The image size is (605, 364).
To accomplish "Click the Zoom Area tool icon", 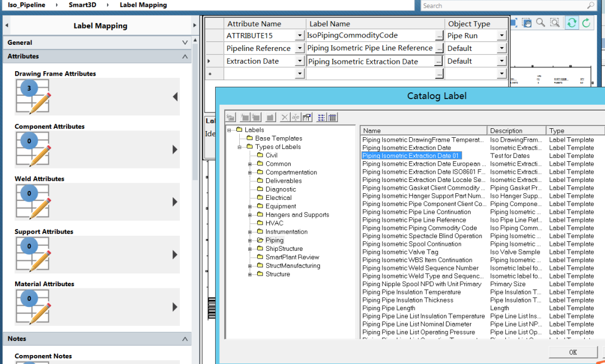I will (555, 23).
